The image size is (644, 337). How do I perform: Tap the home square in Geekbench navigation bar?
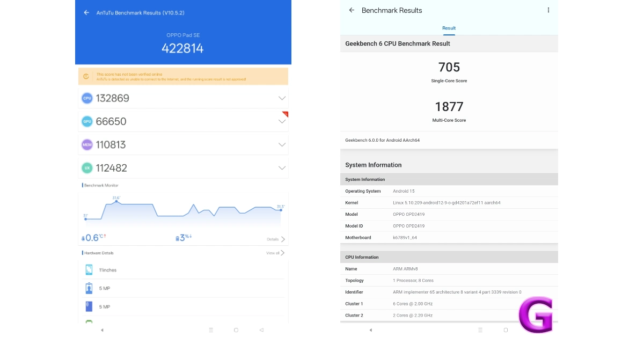click(506, 330)
